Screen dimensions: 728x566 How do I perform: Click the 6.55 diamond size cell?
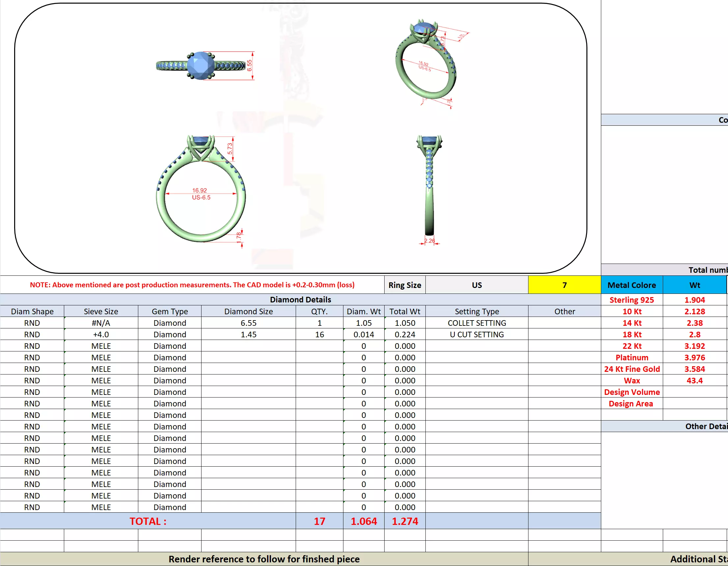248,323
